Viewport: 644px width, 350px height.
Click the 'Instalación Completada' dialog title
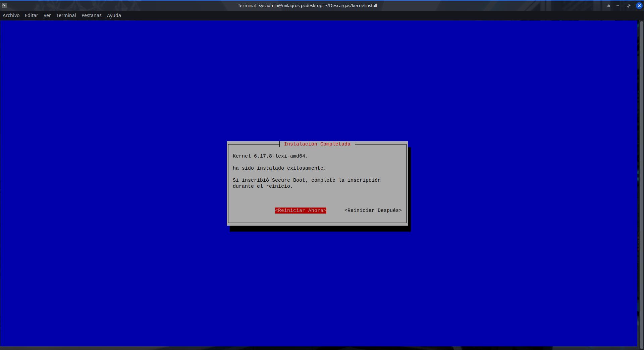pos(317,144)
